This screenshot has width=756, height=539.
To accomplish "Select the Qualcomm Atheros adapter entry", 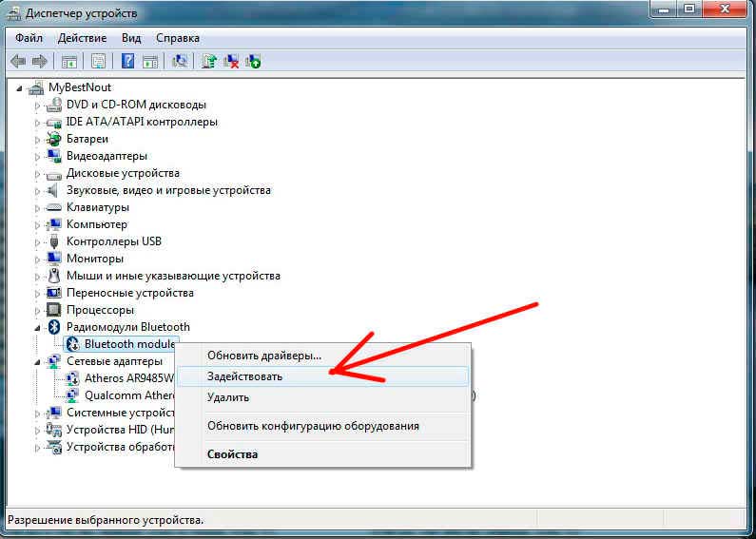I will point(128,395).
